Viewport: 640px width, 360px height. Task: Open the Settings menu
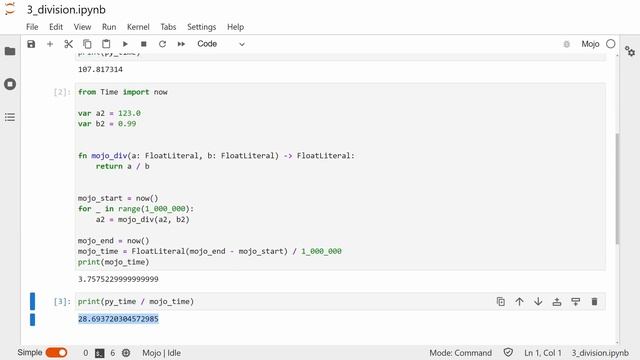(202, 27)
